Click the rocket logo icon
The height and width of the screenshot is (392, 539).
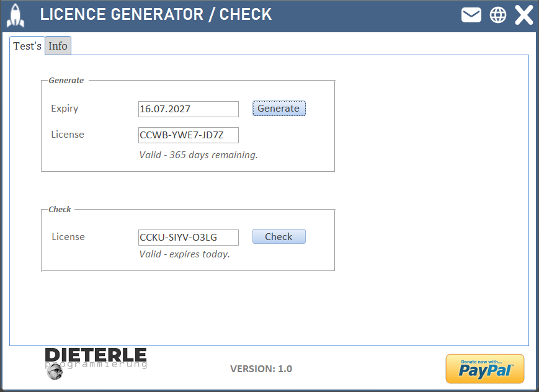pos(16,16)
